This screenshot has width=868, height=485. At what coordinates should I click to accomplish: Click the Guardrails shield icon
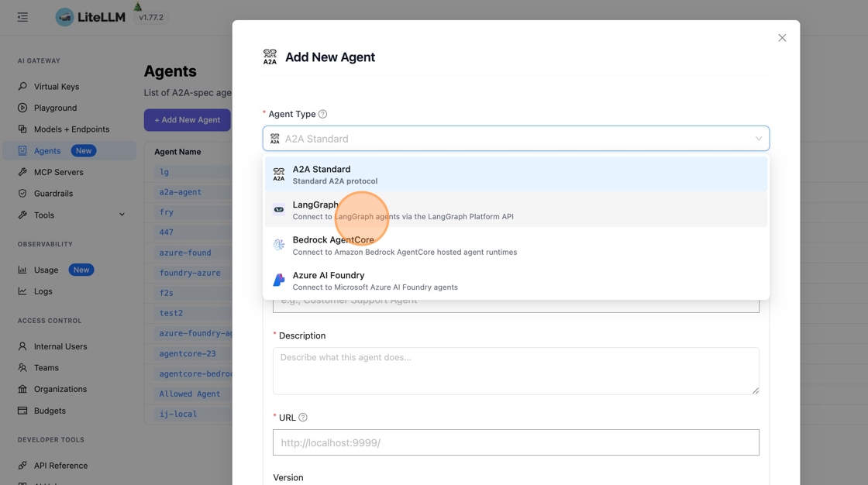(x=22, y=193)
